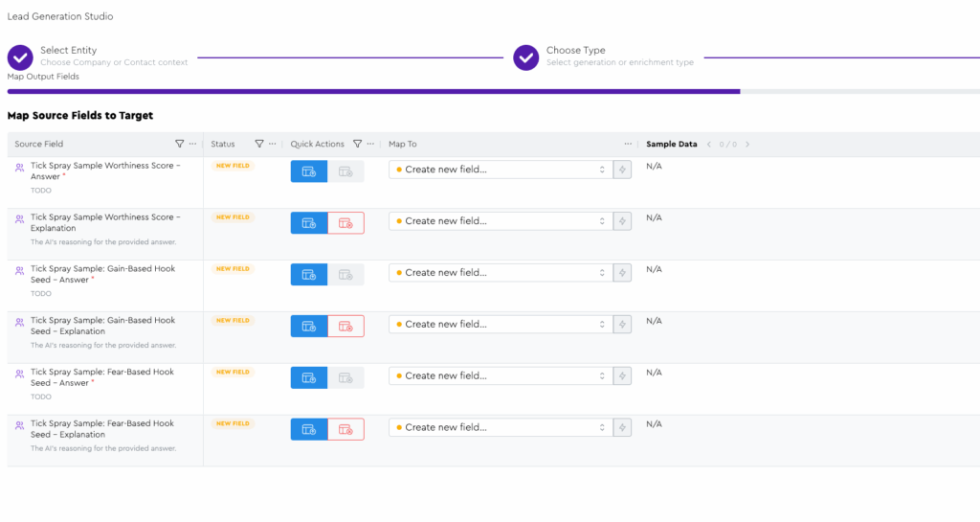Image resolution: width=980 pixels, height=522 pixels.
Task: Click the Quick Actions column filter icon
Action: coord(357,145)
